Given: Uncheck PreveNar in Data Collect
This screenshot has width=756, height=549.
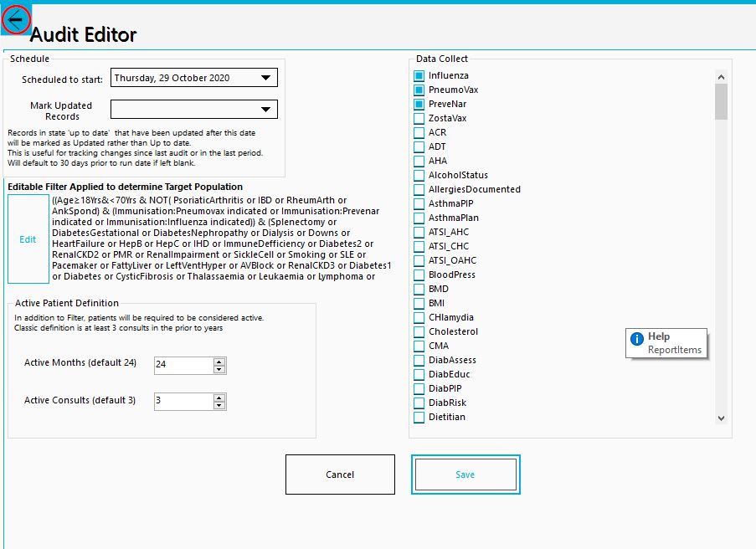Looking at the screenshot, I should [419, 104].
